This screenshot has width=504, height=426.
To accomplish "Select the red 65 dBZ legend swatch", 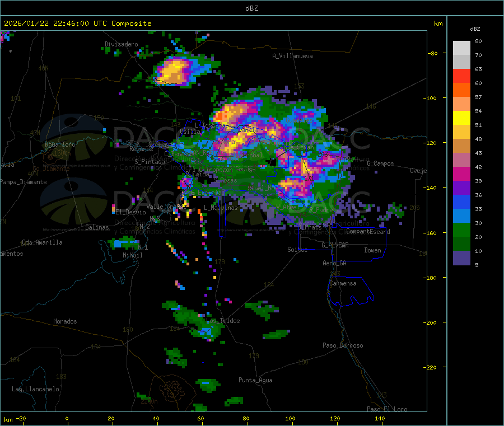I will pos(461,76).
